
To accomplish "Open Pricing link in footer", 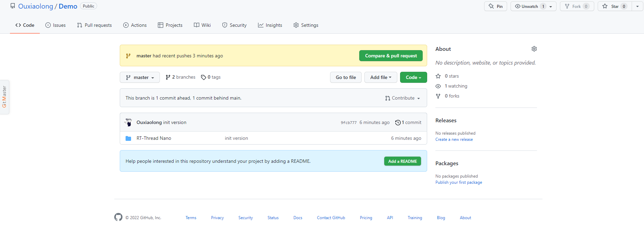I will (366, 218).
